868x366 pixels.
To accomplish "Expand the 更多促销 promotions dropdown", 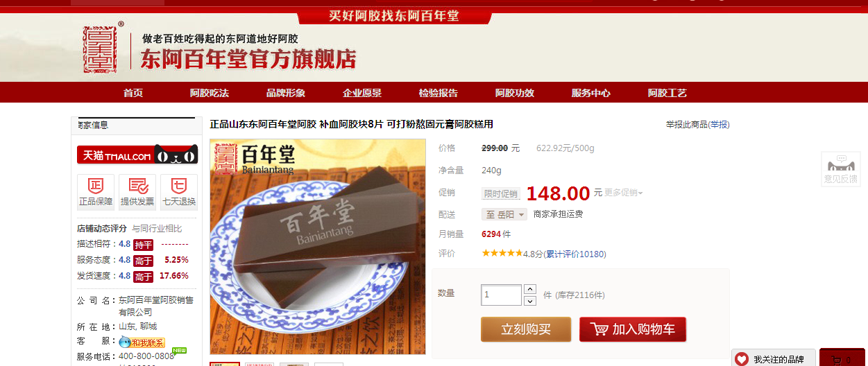I will click(x=624, y=193).
